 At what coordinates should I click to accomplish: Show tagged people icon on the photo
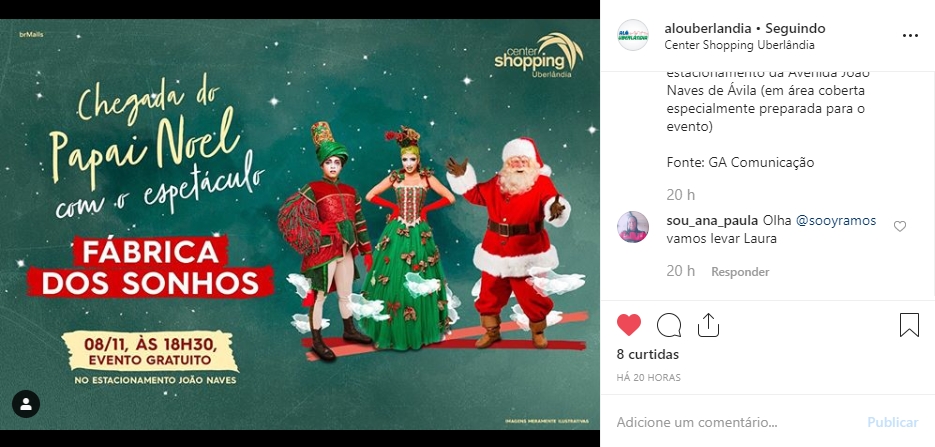click(26, 404)
